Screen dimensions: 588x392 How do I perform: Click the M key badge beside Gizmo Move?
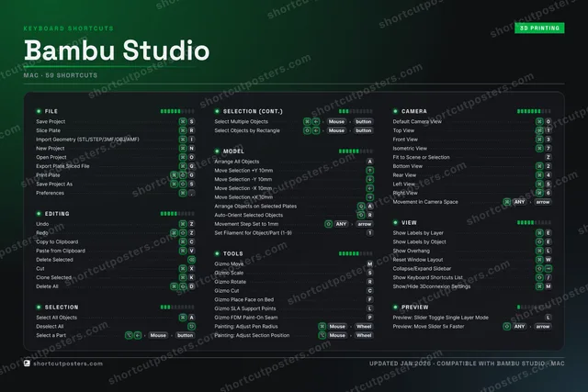pos(369,263)
